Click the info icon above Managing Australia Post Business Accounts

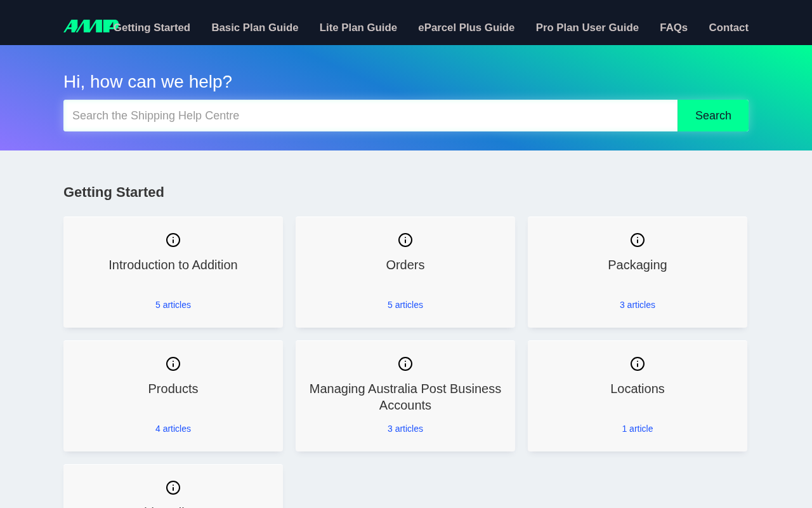coord(405,364)
